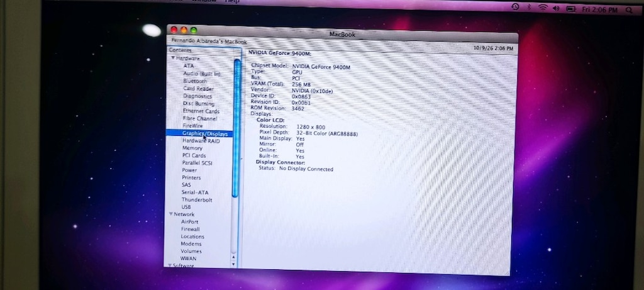Viewport: 644px width, 290px height.
Task: Click the sidebar scrollbar thumb
Action: pyautogui.click(x=236, y=128)
